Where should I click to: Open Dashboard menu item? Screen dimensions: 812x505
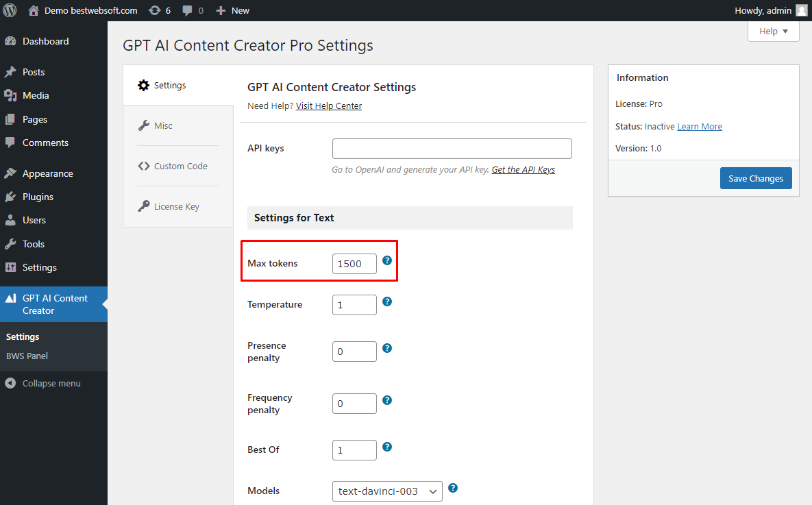pyautogui.click(x=54, y=41)
